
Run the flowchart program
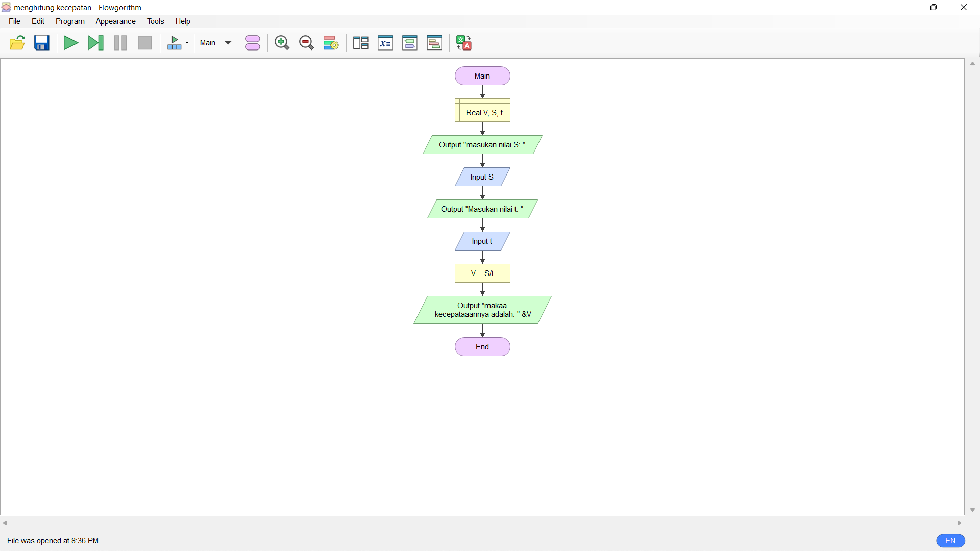(70, 43)
